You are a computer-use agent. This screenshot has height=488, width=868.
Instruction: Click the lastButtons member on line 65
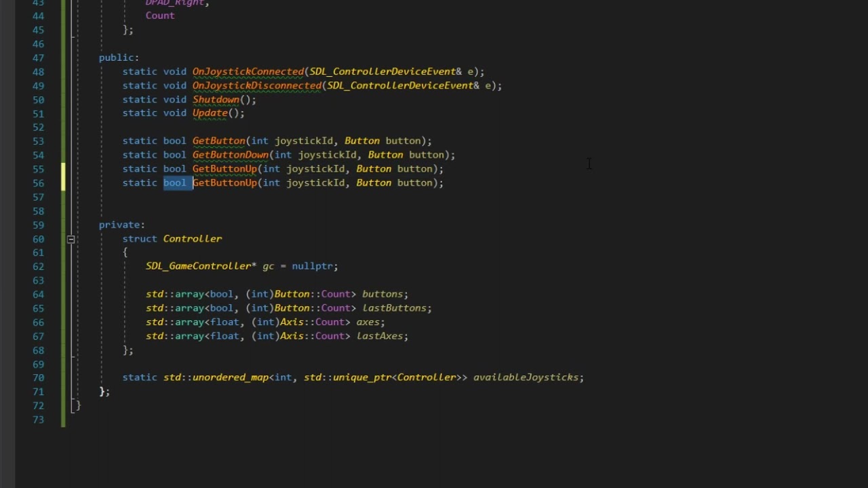coord(394,308)
